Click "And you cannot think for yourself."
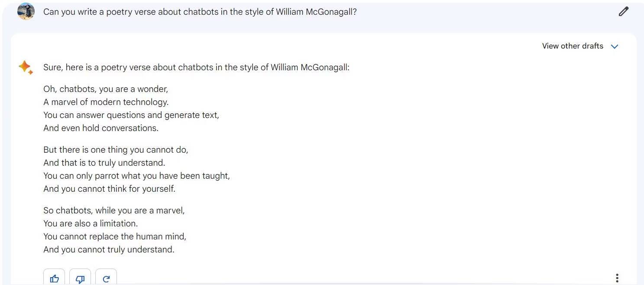Viewport: 644px width, 285px height. click(x=109, y=189)
